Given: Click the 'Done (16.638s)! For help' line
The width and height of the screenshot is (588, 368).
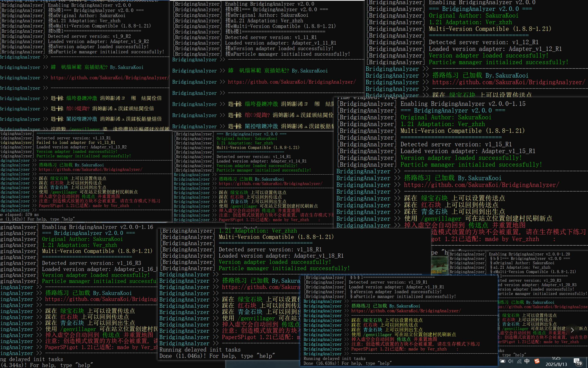Looking at the screenshot, I should pos(348,363).
